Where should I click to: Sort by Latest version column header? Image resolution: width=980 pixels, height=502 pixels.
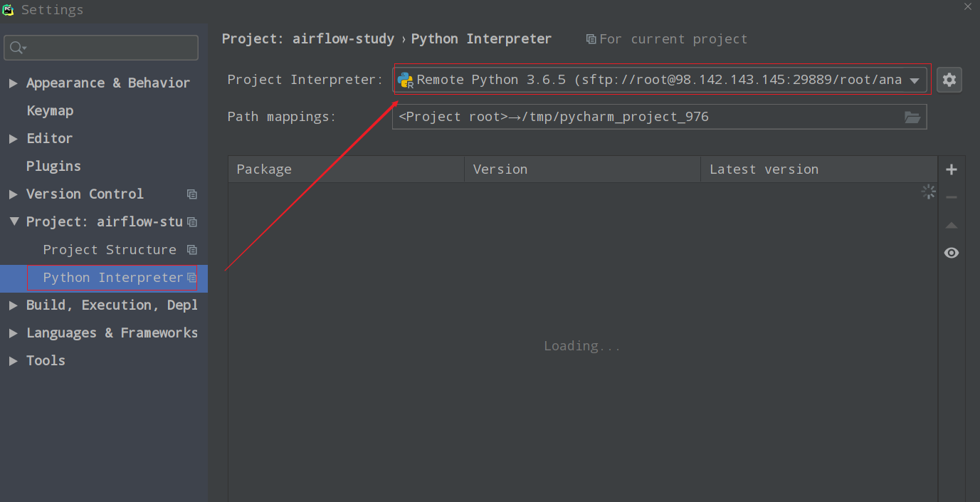[818, 169]
